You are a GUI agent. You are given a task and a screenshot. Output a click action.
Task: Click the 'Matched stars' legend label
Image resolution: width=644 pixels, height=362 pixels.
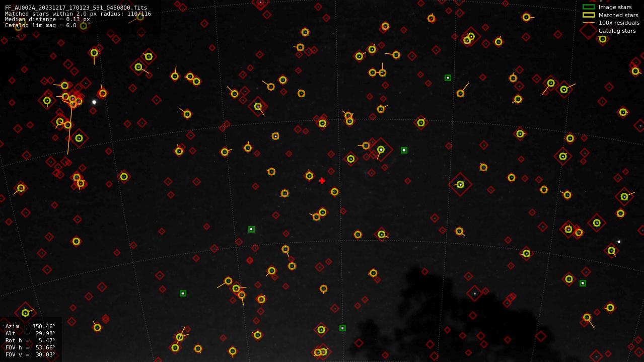[x=618, y=15]
